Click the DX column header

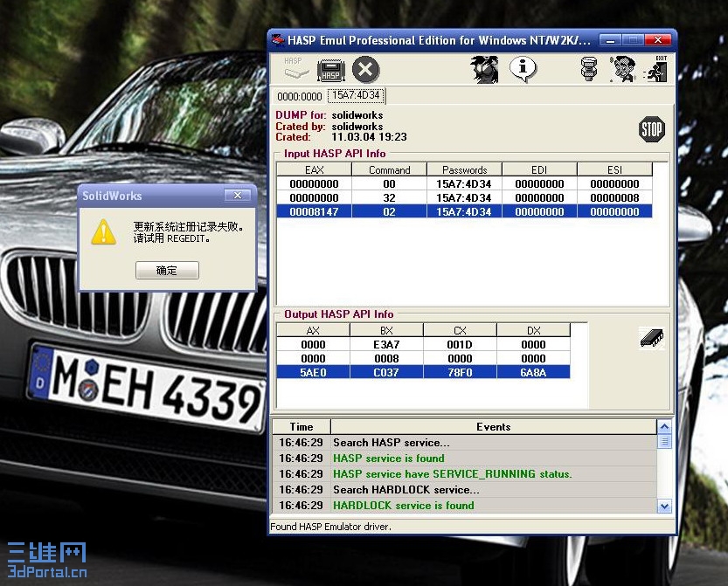point(533,330)
